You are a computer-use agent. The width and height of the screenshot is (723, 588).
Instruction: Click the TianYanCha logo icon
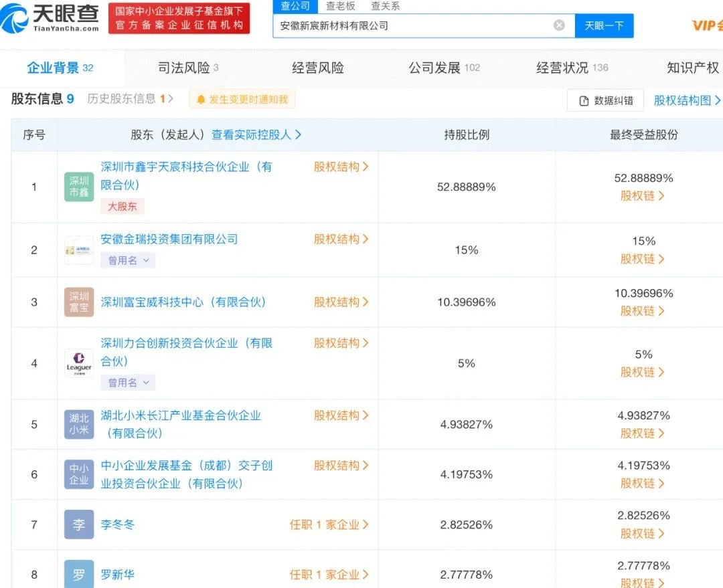[15, 18]
